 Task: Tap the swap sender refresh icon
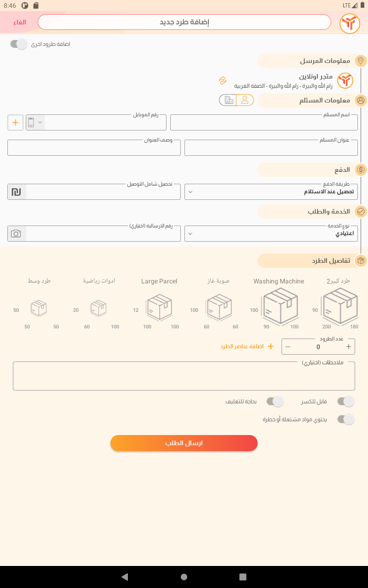coord(223,81)
